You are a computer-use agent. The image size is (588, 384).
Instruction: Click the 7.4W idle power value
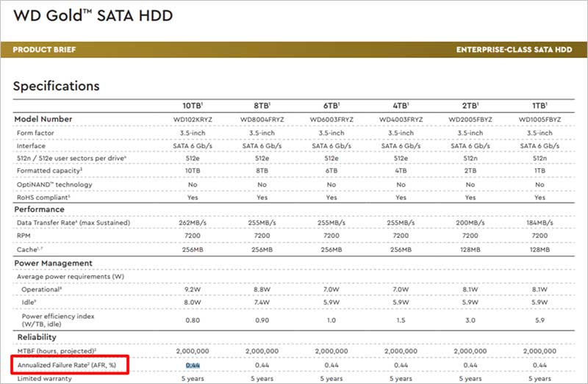point(262,303)
